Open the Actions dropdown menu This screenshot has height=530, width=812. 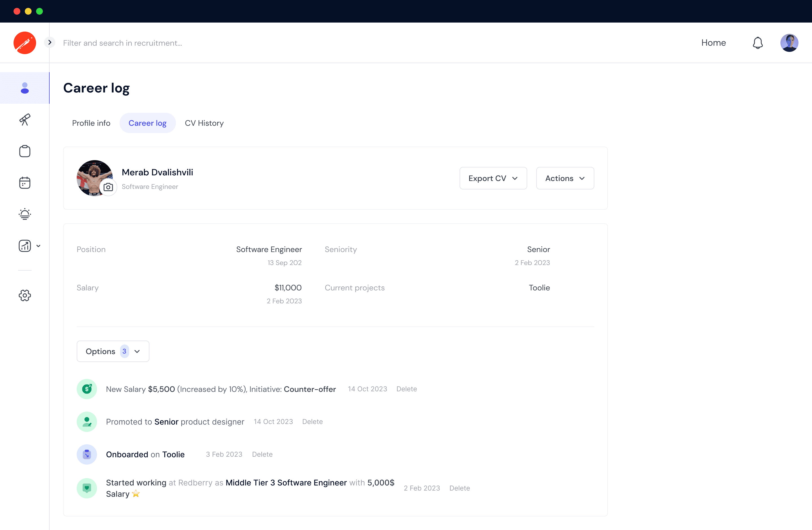pyautogui.click(x=565, y=178)
